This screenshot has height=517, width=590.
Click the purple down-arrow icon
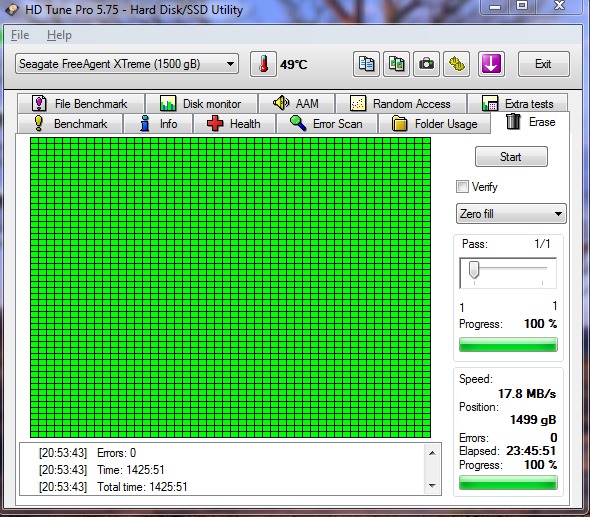tap(491, 64)
